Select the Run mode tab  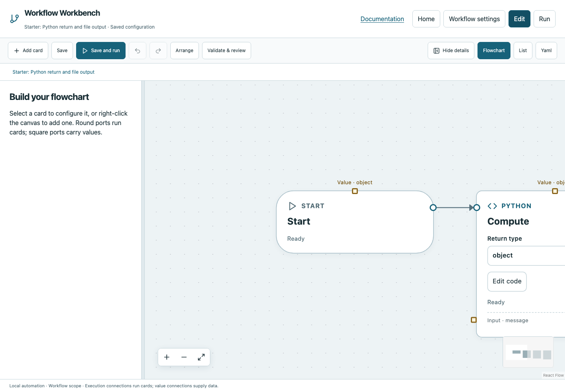(544, 19)
